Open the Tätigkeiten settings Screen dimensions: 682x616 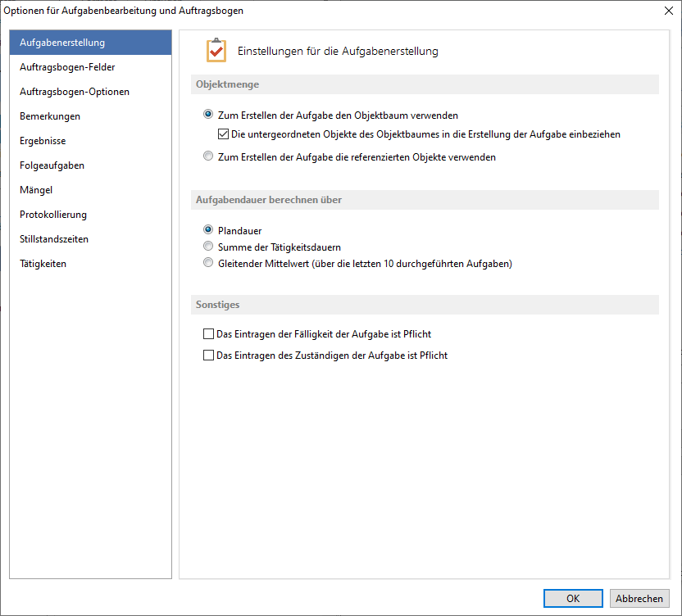(x=90, y=264)
